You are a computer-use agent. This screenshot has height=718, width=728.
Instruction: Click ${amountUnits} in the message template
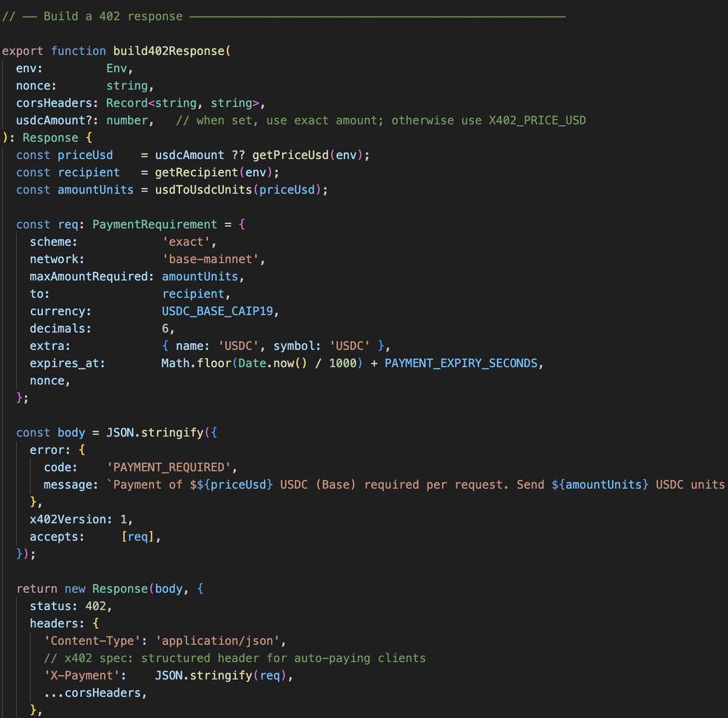pyautogui.click(x=600, y=484)
